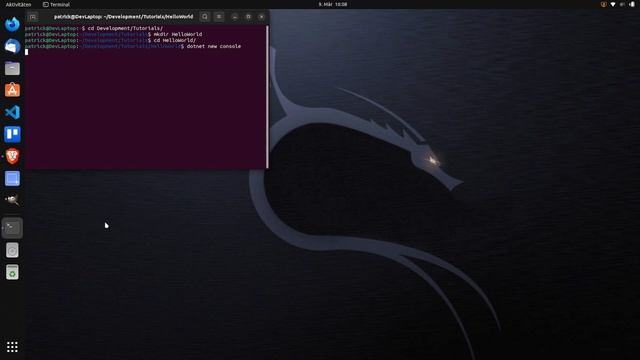Open the Trash in the dock
Viewport: 640px width, 360px height.
point(12,272)
